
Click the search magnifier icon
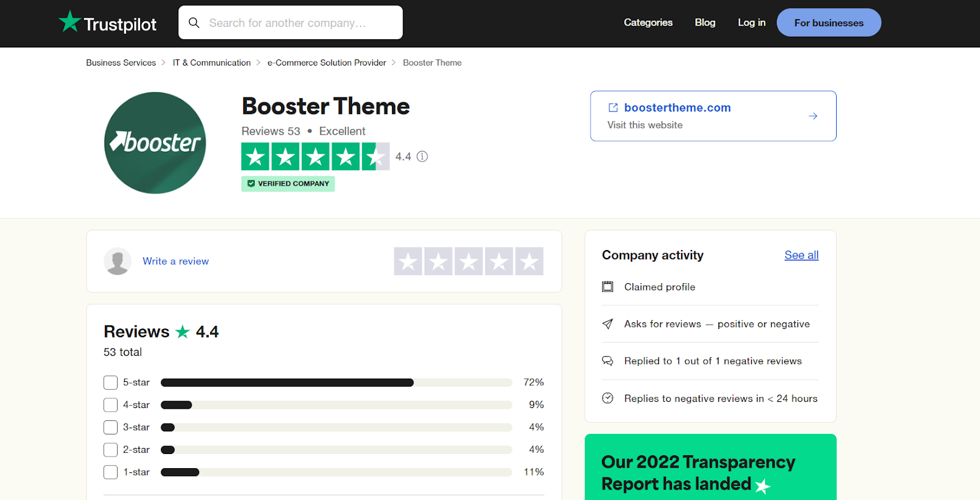click(194, 23)
